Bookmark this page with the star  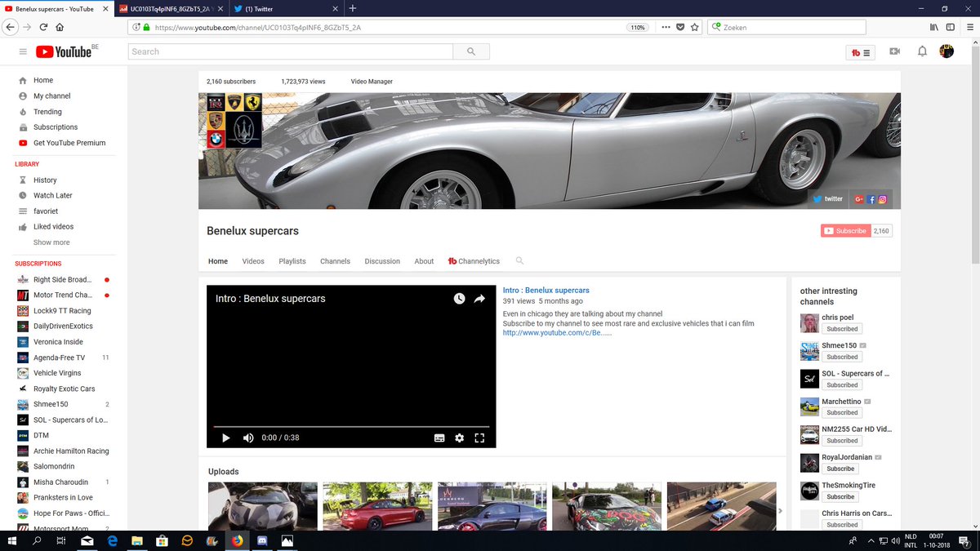pos(695,27)
